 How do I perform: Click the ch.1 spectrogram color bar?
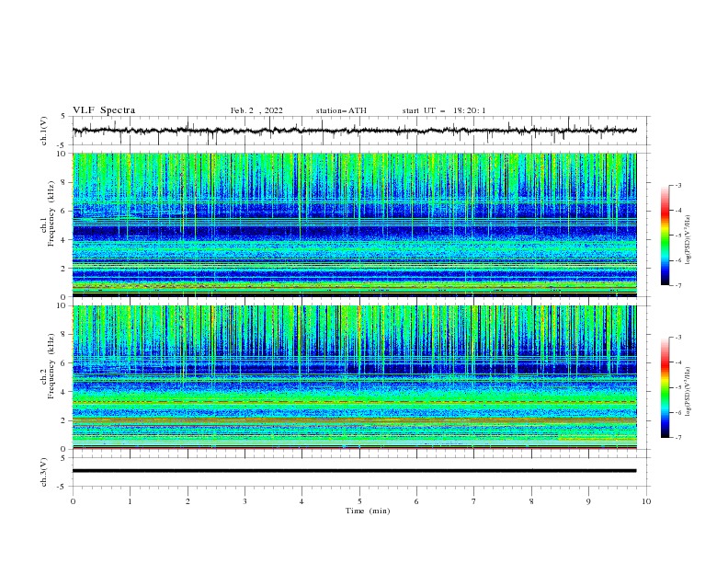pos(665,236)
